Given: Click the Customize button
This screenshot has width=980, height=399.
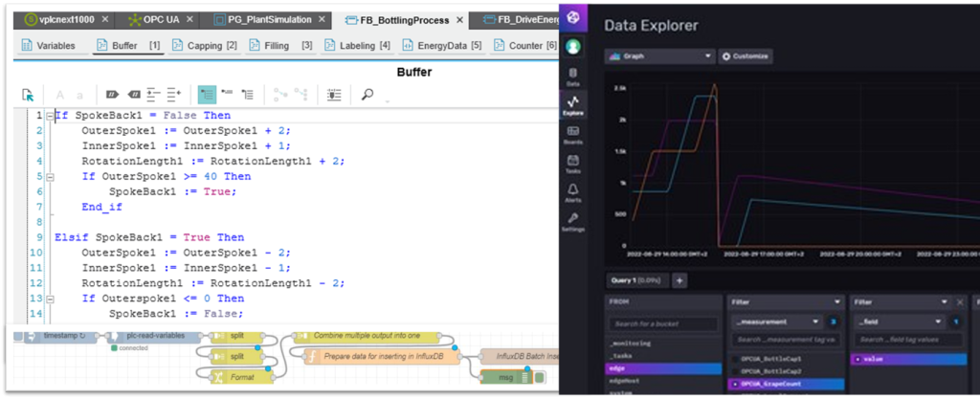Looking at the screenshot, I should pyautogui.click(x=746, y=56).
